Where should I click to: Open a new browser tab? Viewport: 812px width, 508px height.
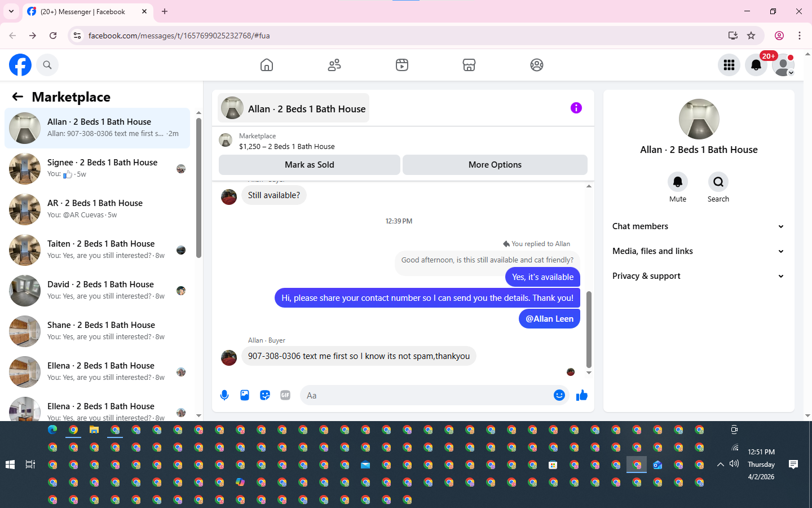coord(165,11)
